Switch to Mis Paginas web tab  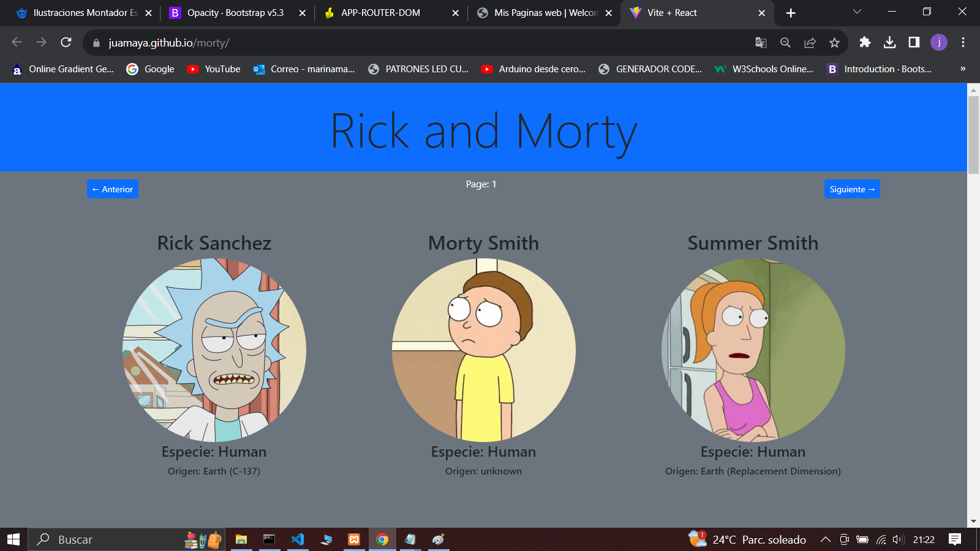[545, 13]
